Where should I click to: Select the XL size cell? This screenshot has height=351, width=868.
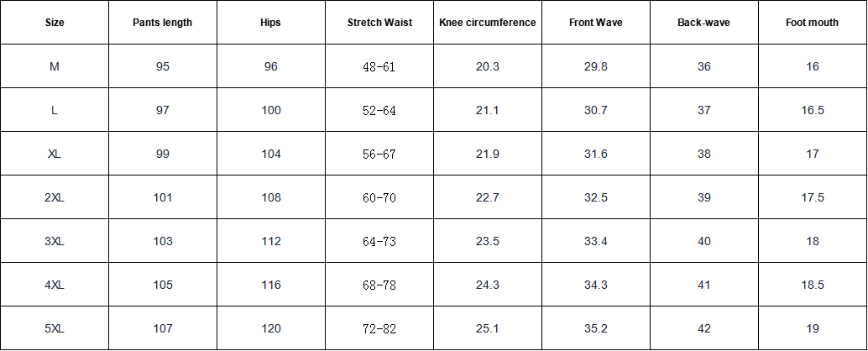click(55, 154)
